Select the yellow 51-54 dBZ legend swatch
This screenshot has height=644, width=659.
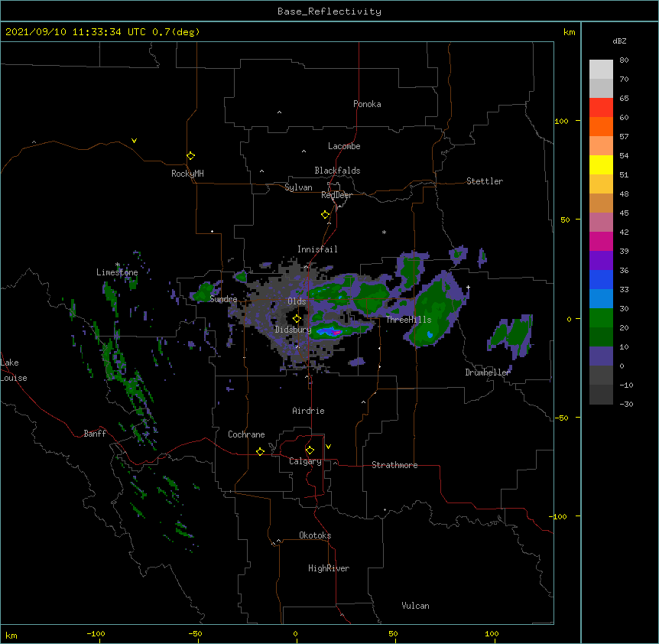(601, 164)
